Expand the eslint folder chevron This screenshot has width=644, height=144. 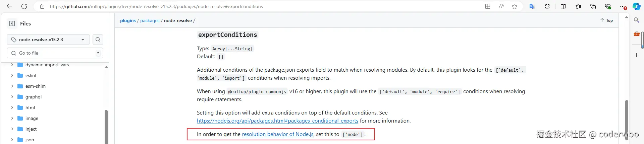(x=12, y=75)
